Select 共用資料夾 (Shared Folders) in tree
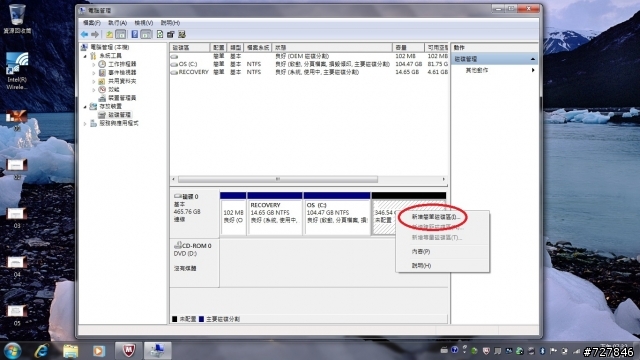Image resolution: width=640 pixels, height=360 pixels. pyautogui.click(x=122, y=81)
